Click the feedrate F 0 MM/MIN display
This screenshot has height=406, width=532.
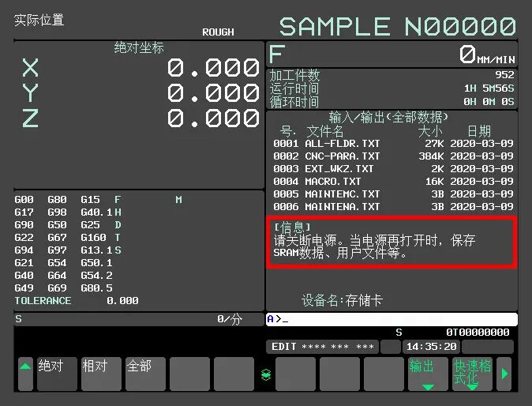392,55
